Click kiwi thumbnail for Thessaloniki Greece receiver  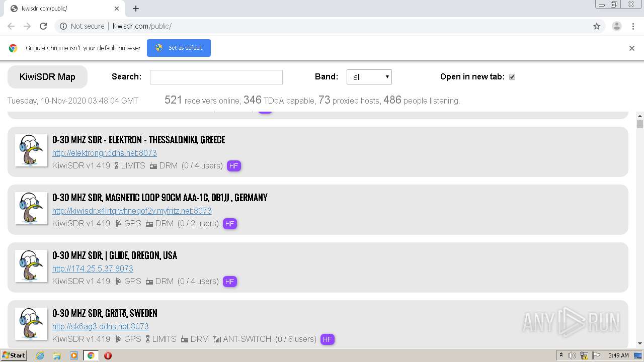point(31,150)
